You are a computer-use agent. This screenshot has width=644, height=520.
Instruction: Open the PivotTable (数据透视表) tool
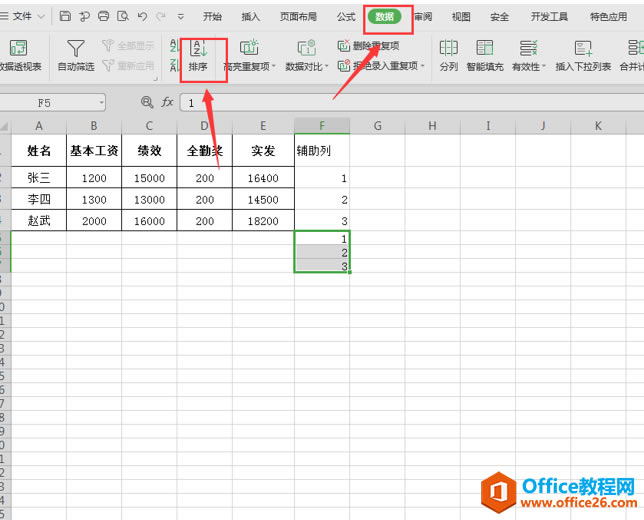tap(19, 55)
